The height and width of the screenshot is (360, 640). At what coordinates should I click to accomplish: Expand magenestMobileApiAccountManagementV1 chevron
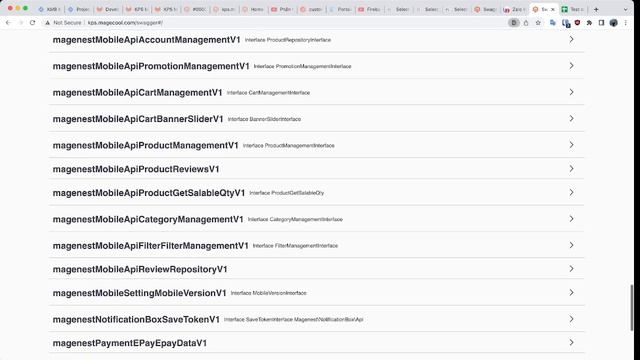point(571,39)
